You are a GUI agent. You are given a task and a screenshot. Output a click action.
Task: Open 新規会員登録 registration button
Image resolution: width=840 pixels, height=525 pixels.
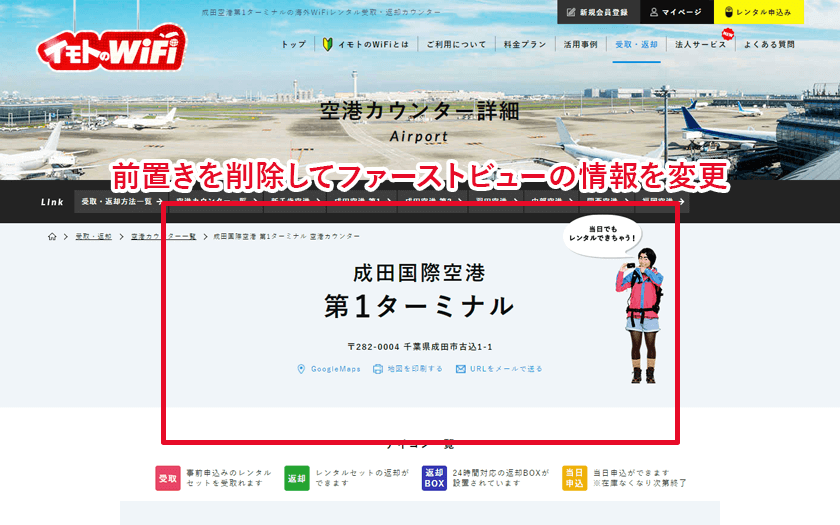coord(598,12)
